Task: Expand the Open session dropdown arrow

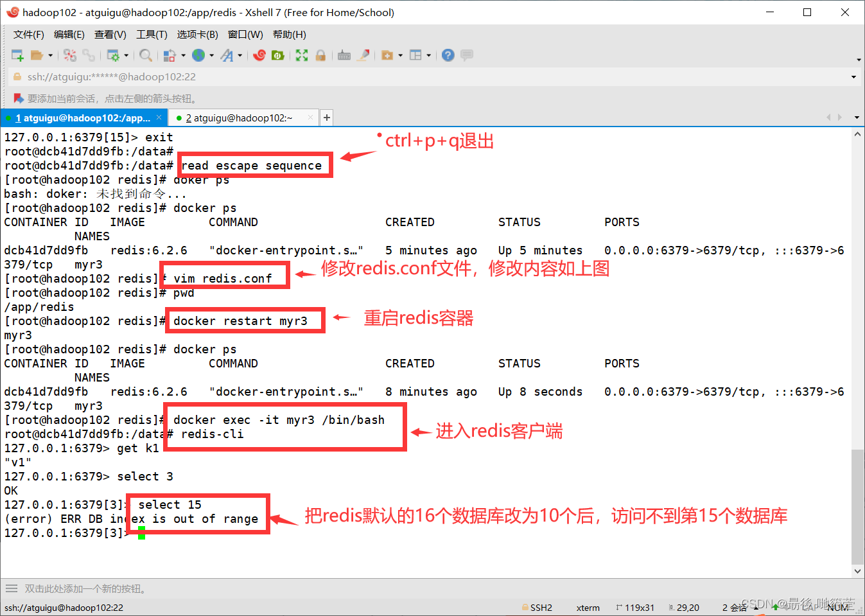Action: point(50,56)
